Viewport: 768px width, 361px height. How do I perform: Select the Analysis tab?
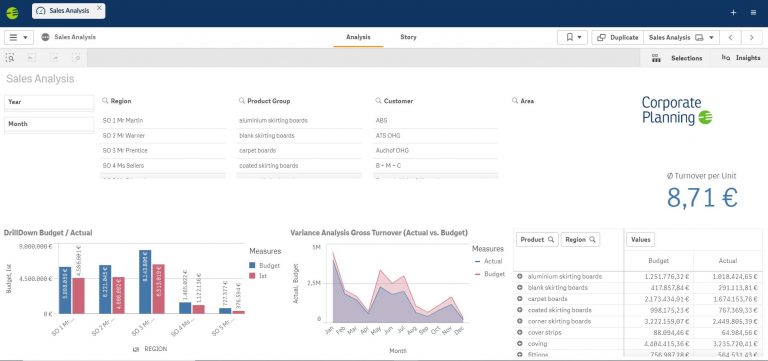tap(358, 37)
